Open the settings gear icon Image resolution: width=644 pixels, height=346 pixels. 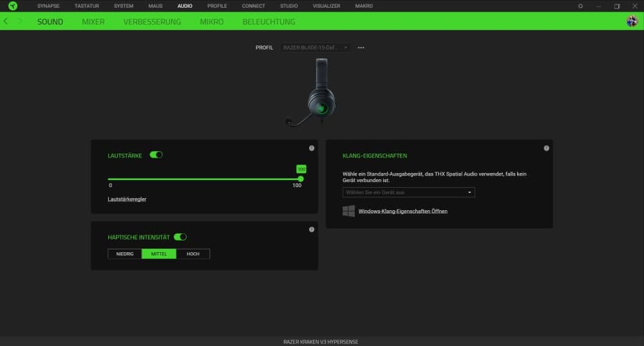tap(580, 6)
